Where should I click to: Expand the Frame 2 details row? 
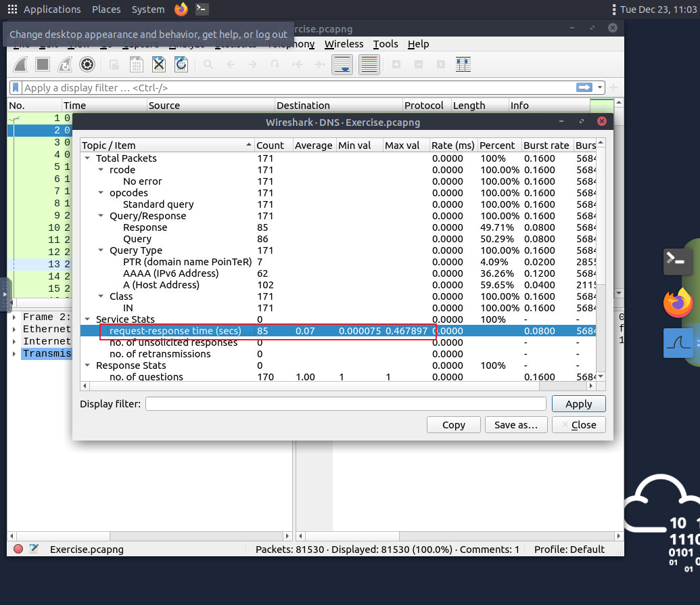14,317
